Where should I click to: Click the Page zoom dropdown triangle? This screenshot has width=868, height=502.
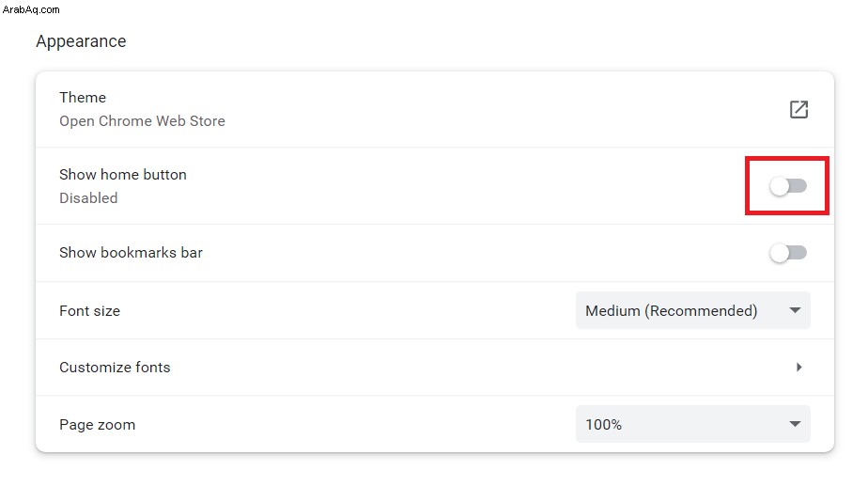[795, 424]
